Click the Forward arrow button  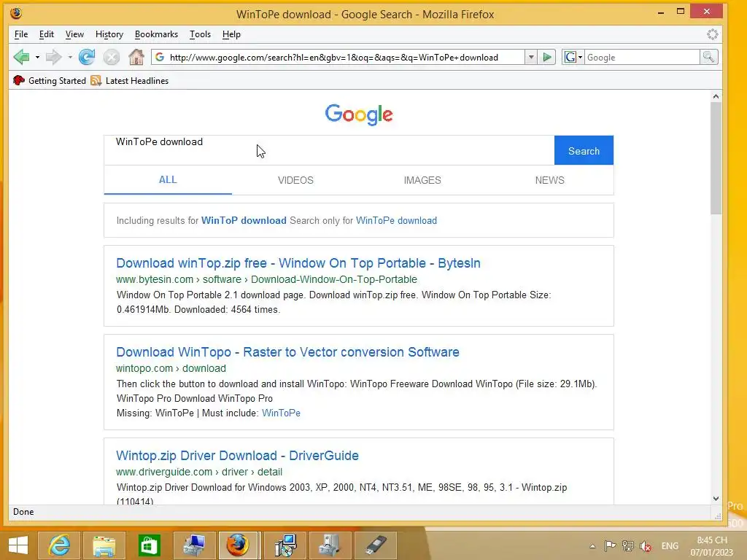(x=53, y=57)
